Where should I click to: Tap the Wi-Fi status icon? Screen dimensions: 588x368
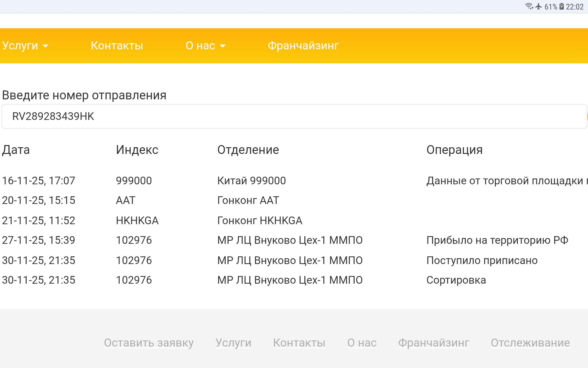point(529,6)
